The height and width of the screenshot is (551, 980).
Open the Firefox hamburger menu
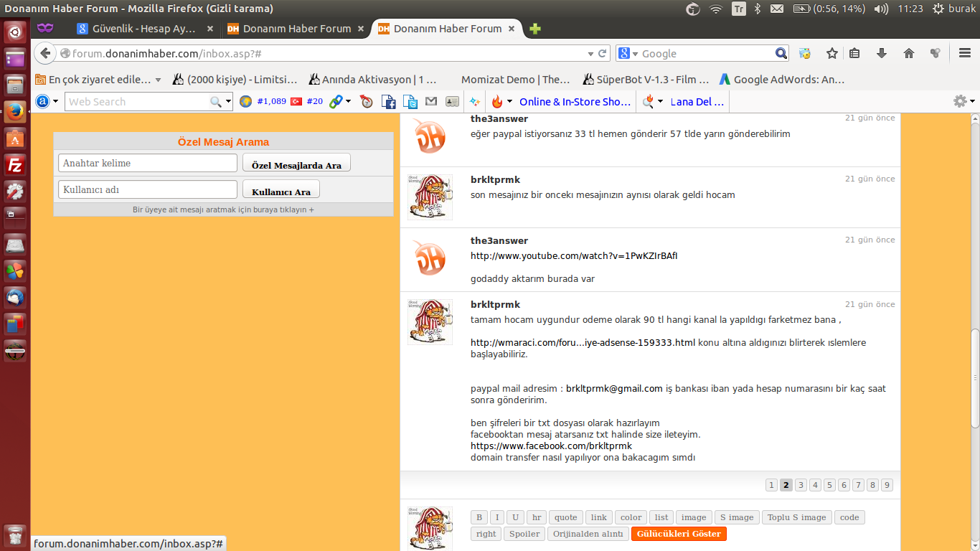click(x=964, y=53)
